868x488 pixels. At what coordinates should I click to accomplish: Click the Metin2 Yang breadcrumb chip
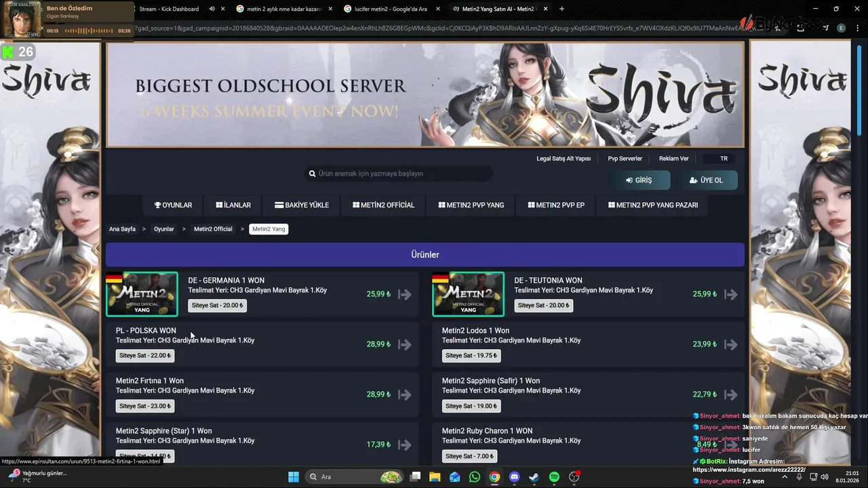coord(269,229)
